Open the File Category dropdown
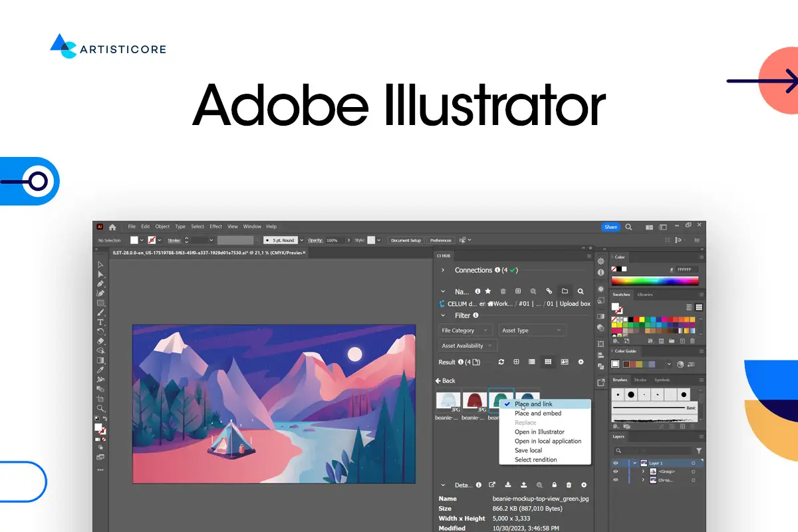This screenshot has width=798, height=532. click(x=464, y=330)
